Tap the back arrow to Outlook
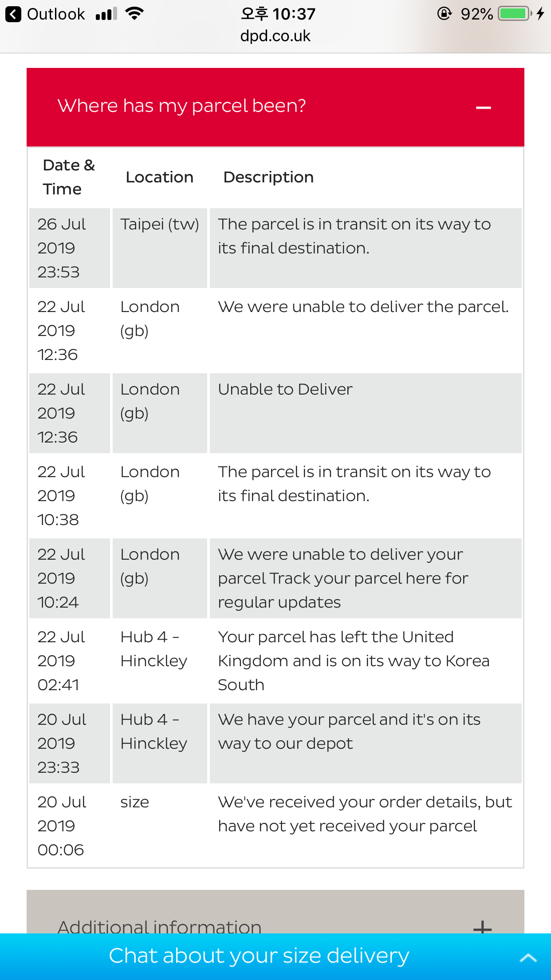 (13, 14)
